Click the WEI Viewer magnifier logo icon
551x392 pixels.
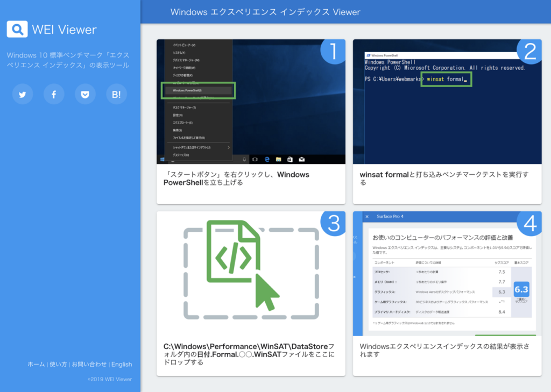pyautogui.click(x=17, y=29)
